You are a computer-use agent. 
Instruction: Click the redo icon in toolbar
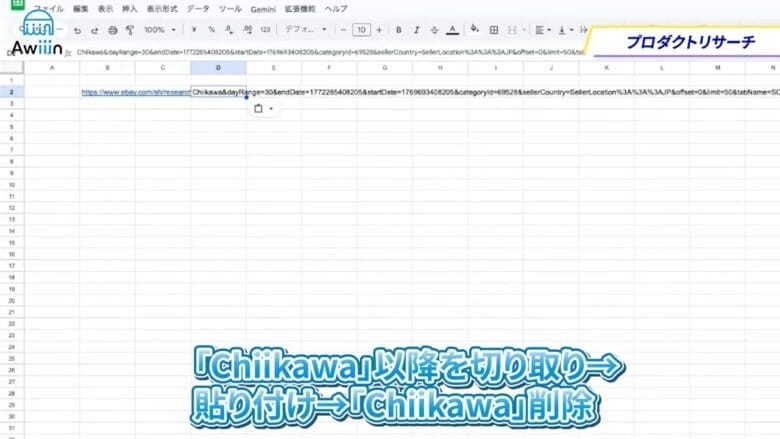(95, 30)
